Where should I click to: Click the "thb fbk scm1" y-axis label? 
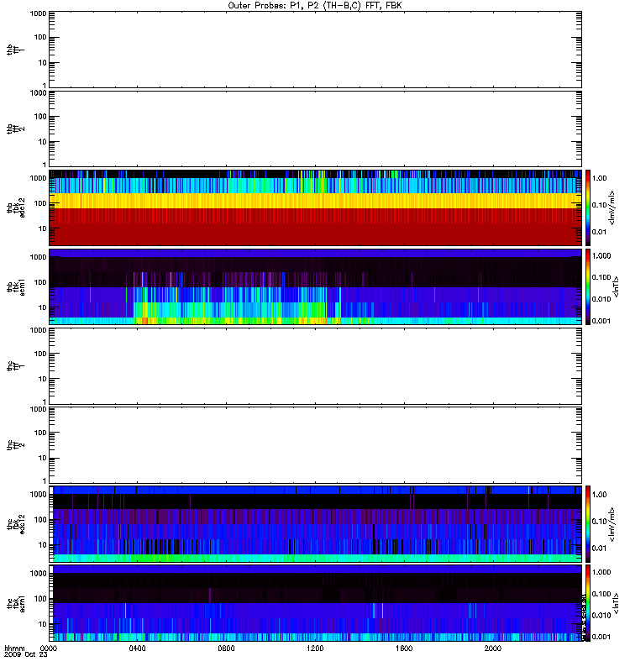[x=16, y=286]
